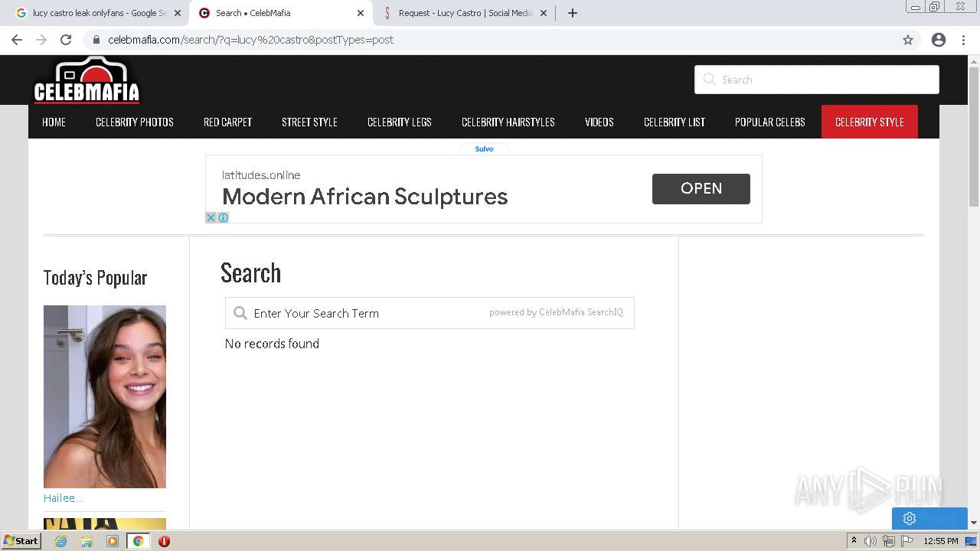The width and height of the screenshot is (980, 551).
Task: Open the STREET STYLE menu item
Action: [309, 122]
